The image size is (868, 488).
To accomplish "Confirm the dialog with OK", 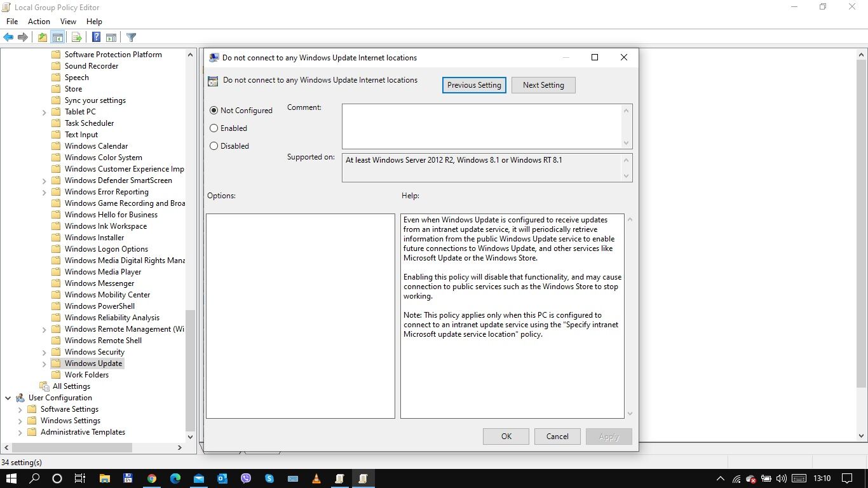I will pyautogui.click(x=506, y=437).
